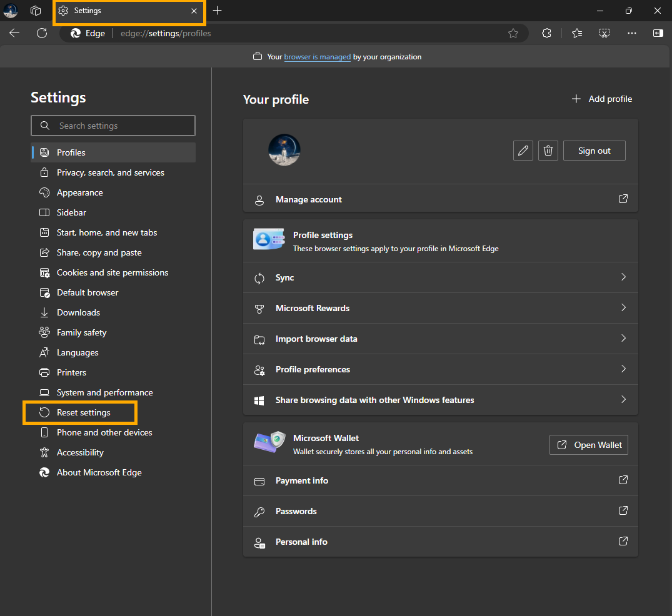672x616 pixels.
Task: Remove profile with trash icon
Action: click(x=548, y=151)
